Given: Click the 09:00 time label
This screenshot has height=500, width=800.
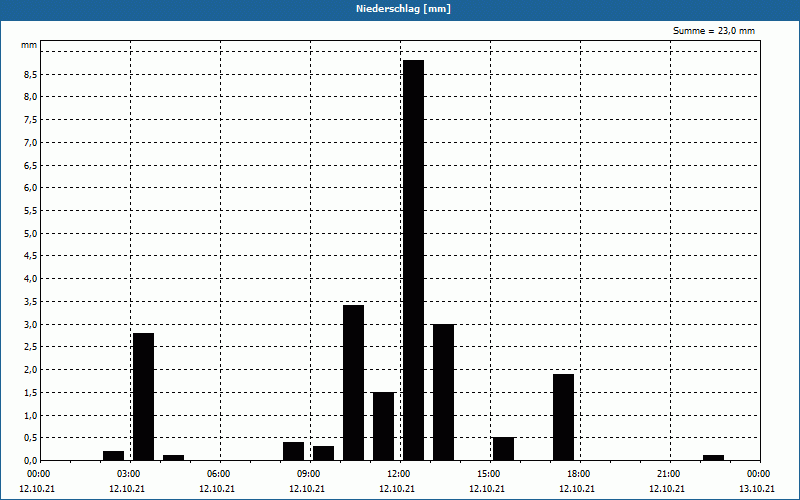Looking at the screenshot, I should coord(310,474).
